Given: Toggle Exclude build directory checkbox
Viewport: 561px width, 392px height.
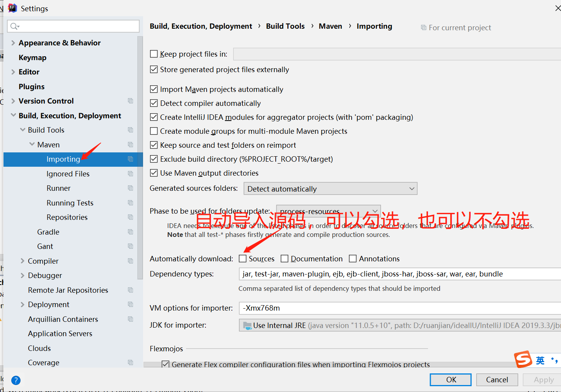Looking at the screenshot, I should click(154, 159).
